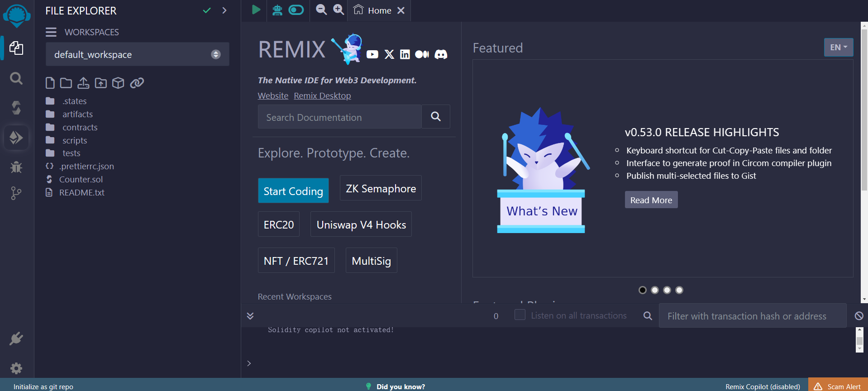Click the Search Documentation input field
The width and height of the screenshot is (868, 391).
(x=339, y=117)
